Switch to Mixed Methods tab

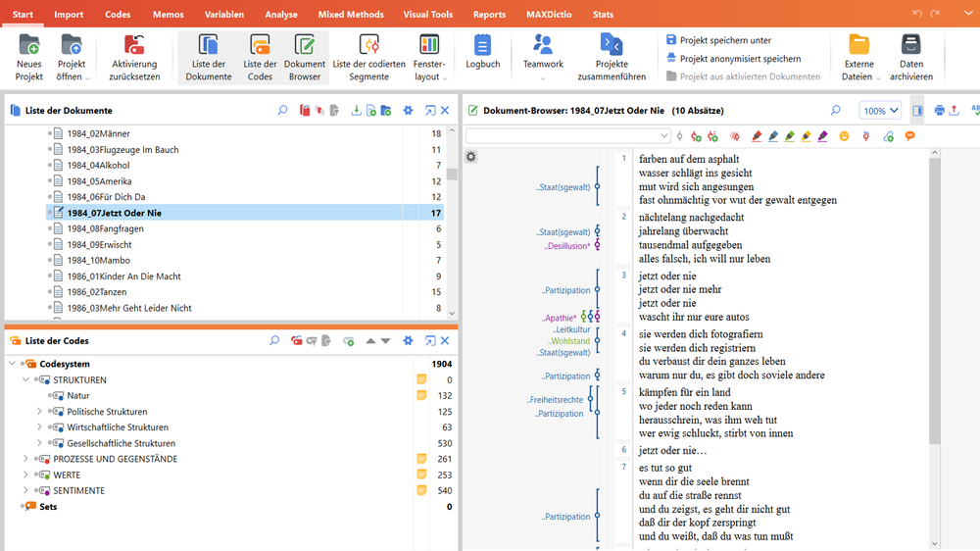coord(351,14)
